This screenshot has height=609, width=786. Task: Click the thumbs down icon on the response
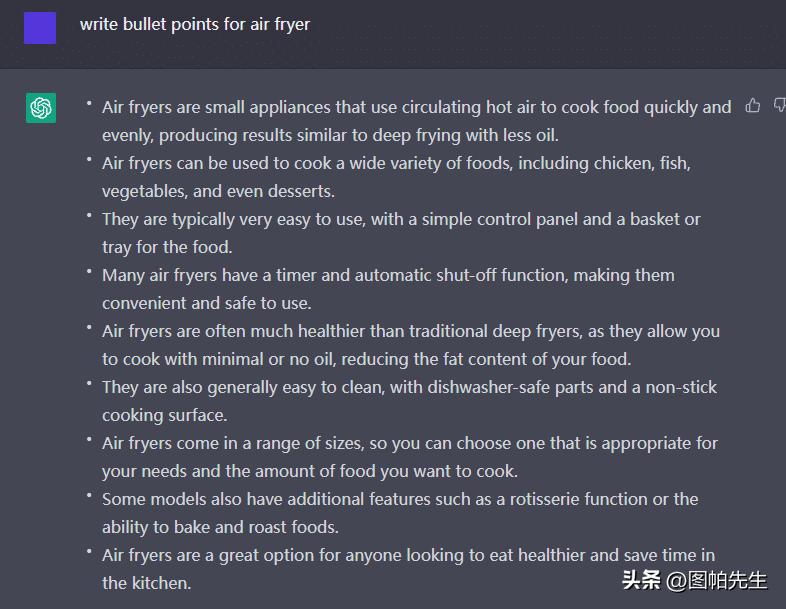click(779, 106)
